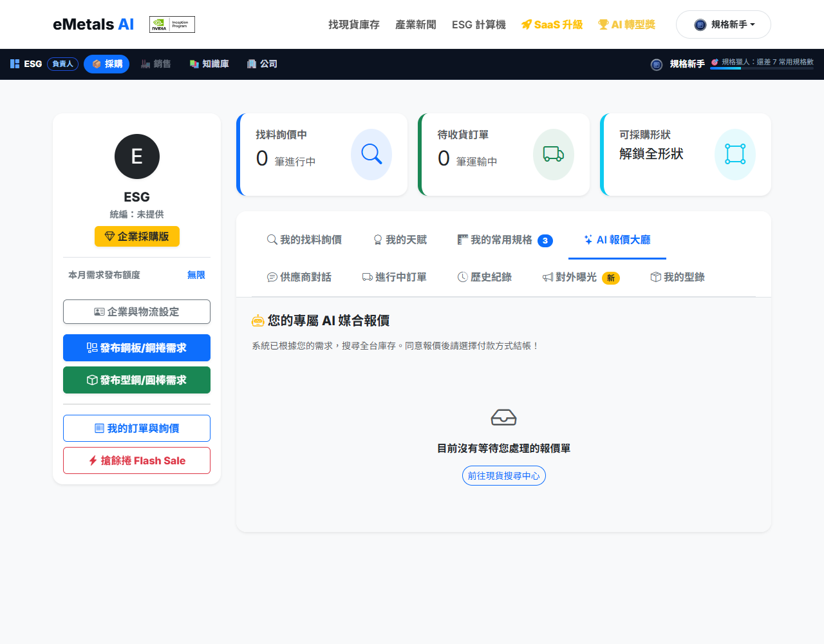
Task: Open the AI 轉型獎 trophy link
Action: 627,24
